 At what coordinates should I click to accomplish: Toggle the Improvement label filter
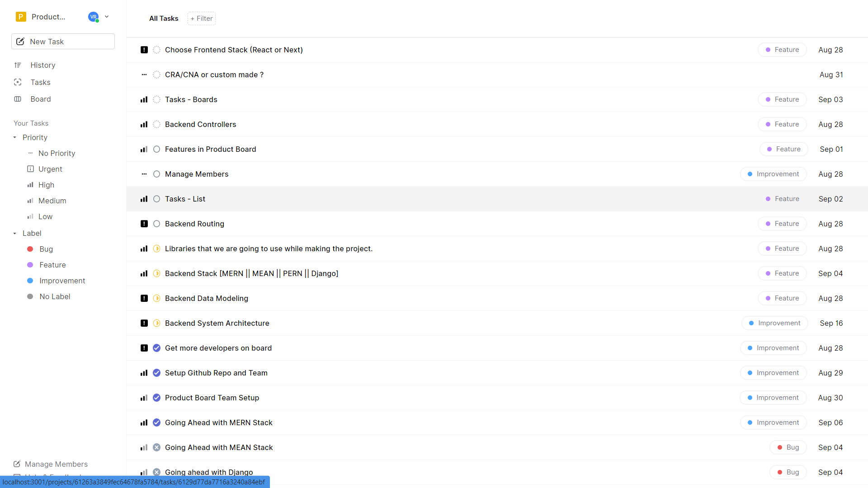click(x=61, y=281)
